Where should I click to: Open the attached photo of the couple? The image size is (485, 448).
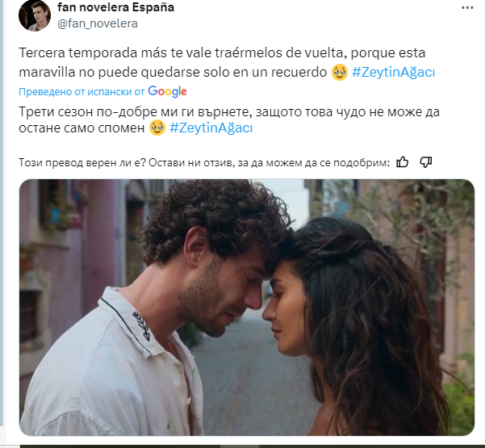[247, 308]
